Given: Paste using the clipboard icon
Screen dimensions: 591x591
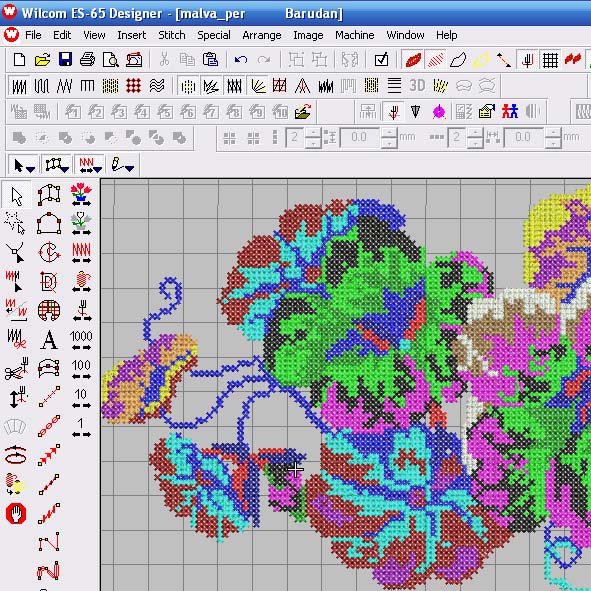Looking at the screenshot, I should click(x=210, y=60).
